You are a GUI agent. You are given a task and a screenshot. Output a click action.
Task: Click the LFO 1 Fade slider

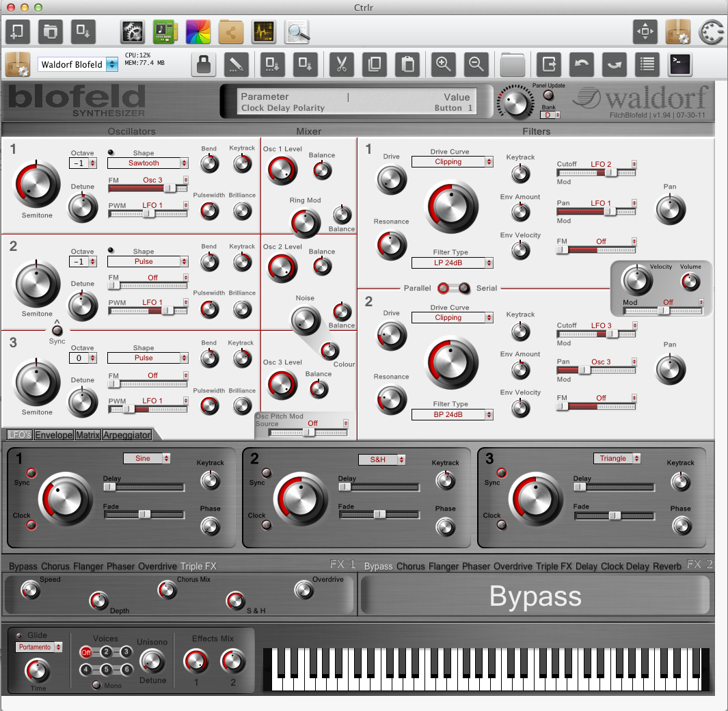(x=144, y=514)
